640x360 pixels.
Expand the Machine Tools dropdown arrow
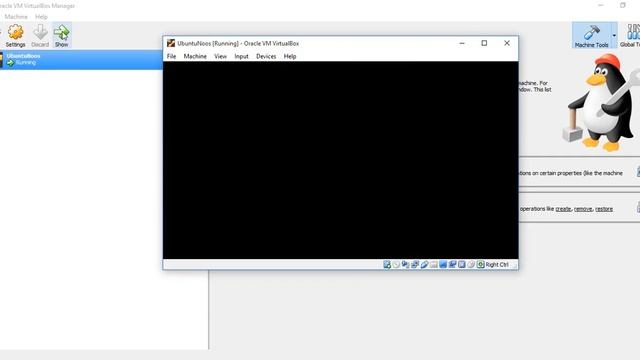tap(614, 36)
